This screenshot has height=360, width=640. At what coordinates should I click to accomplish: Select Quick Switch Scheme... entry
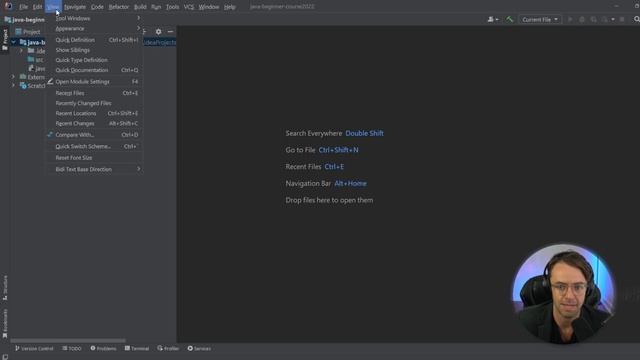[94, 146]
